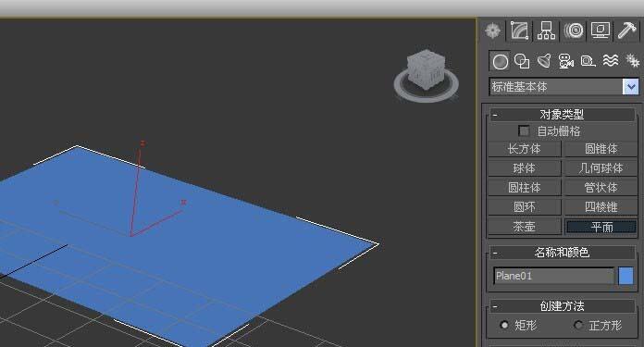Click the 几何球体 geosphere button
The image size is (644, 347).
(x=601, y=168)
